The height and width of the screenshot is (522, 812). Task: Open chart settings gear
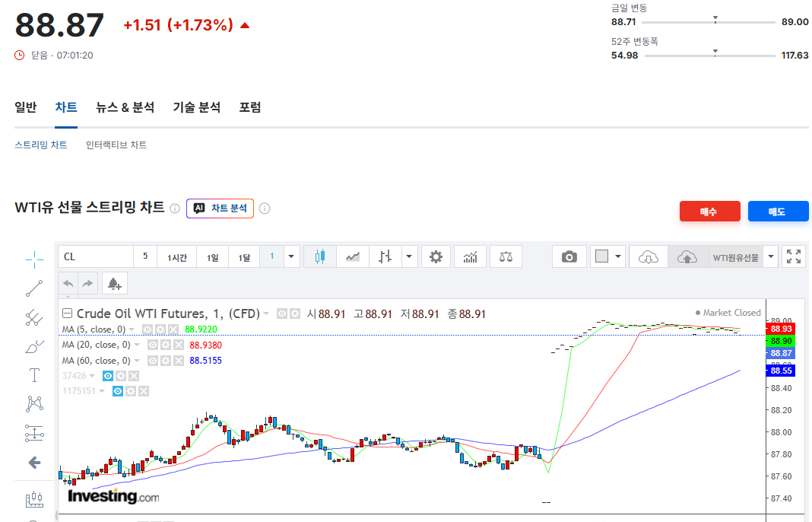tap(436, 256)
